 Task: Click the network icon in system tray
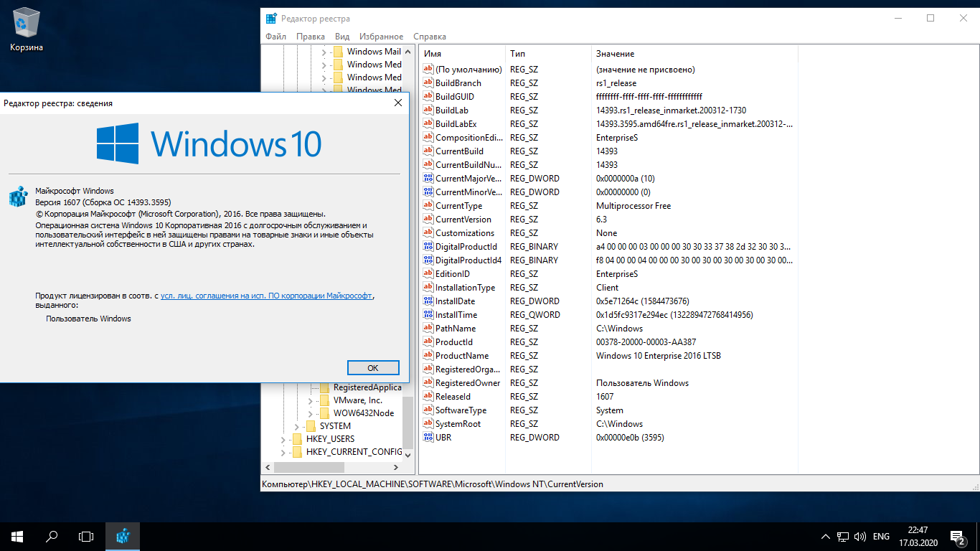[843, 537]
